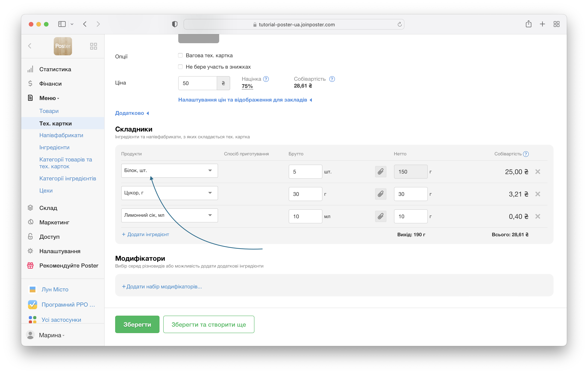Go to Склад section in sidebar
The image size is (588, 374).
point(48,208)
